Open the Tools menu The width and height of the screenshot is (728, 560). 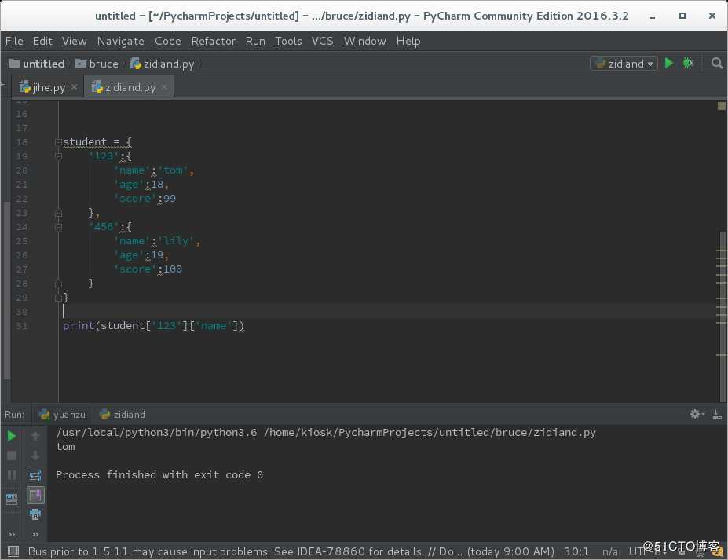(x=288, y=42)
